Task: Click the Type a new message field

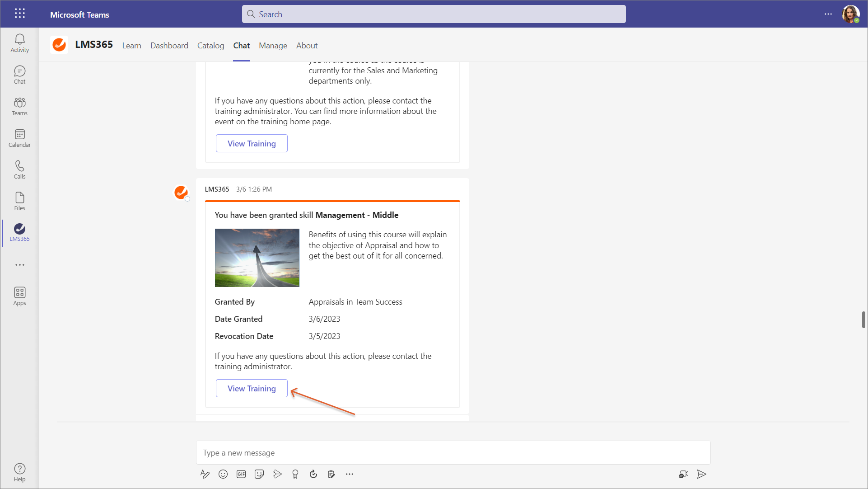Action: pos(453,453)
